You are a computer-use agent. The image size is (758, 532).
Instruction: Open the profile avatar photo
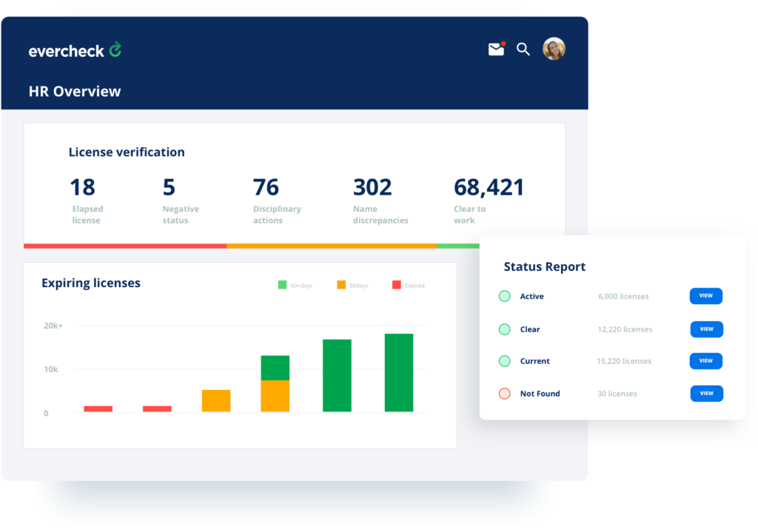554,49
